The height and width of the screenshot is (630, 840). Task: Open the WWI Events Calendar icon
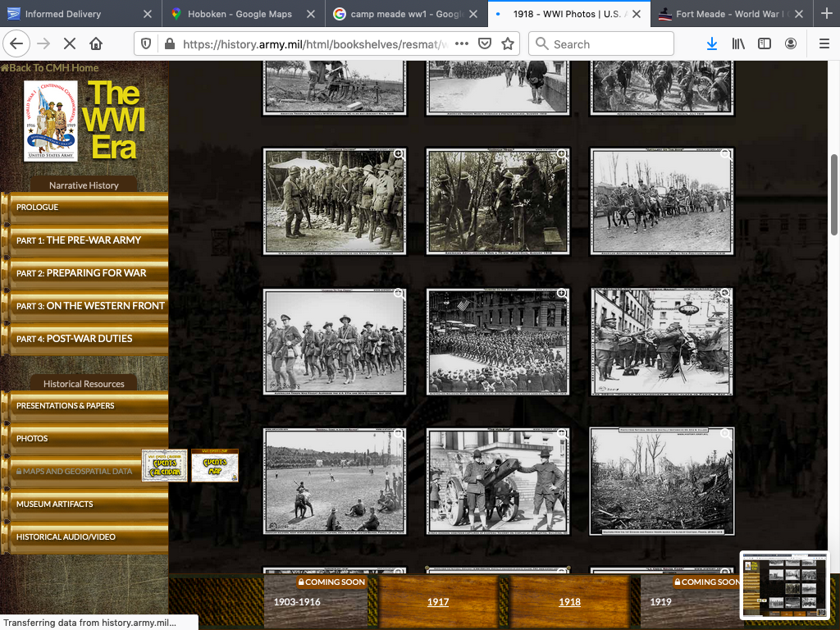[x=164, y=465]
